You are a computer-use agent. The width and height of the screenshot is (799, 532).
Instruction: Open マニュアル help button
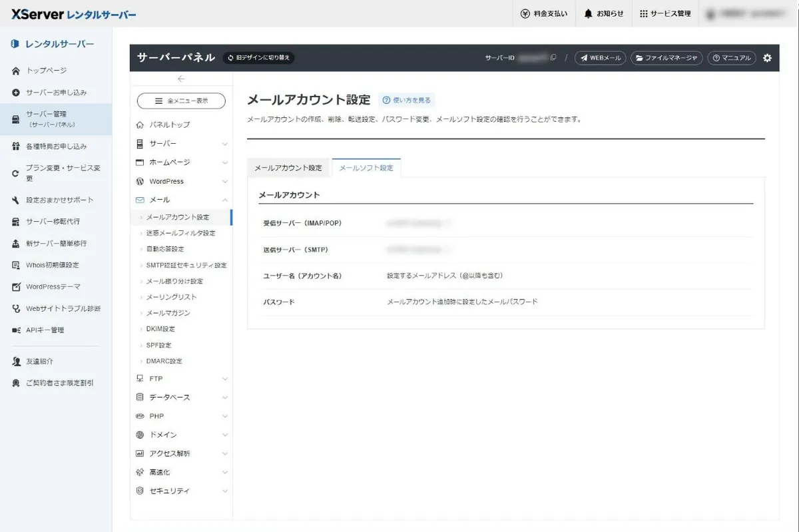[x=732, y=58]
